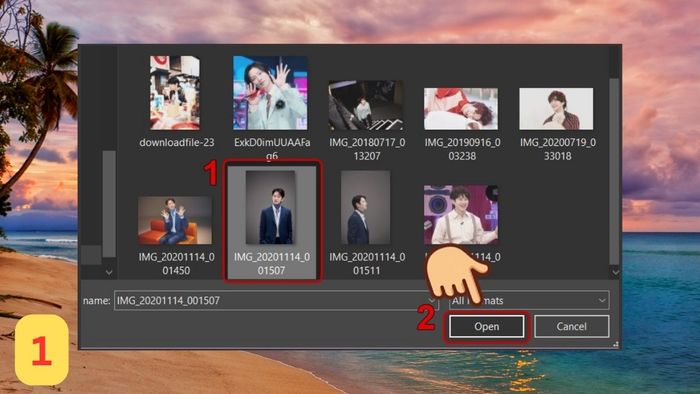Image resolution: width=700 pixels, height=394 pixels.
Task: Select the IMG_20201114_001511 thumbnail
Action: coord(366,207)
